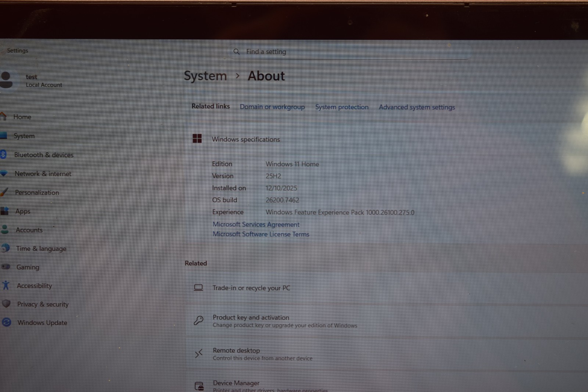This screenshot has width=588, height=392.
Task: Click the Related links label
Action: pyautogui.click(x=211, y=106)
